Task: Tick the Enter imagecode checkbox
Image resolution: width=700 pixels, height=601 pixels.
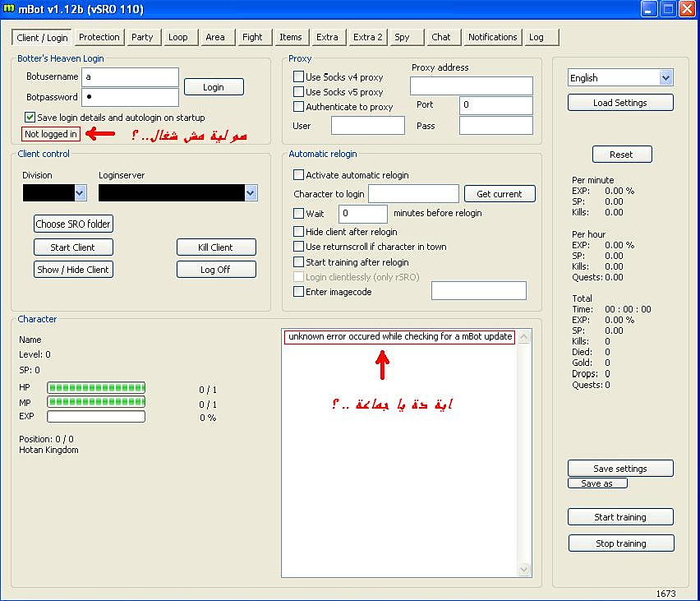Action: [298, 292]
